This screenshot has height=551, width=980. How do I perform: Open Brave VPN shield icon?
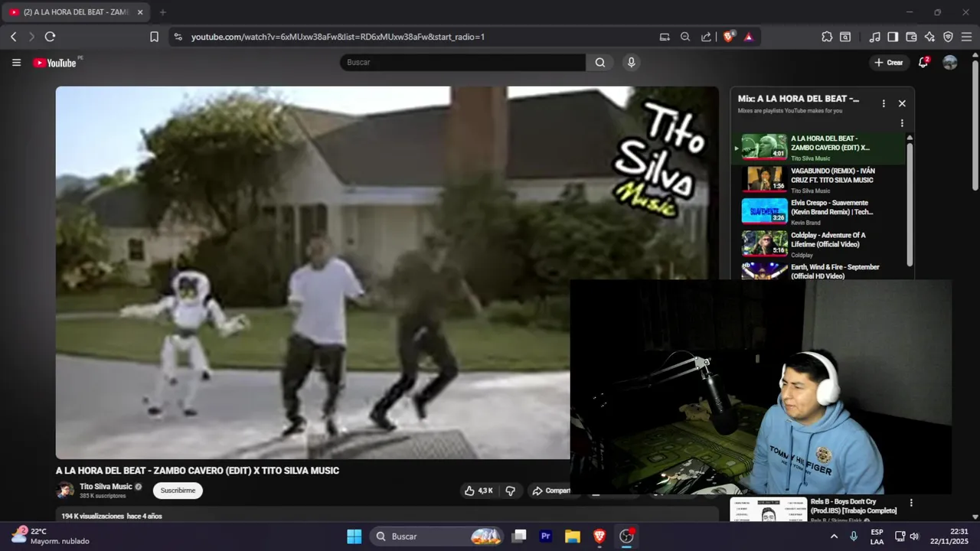[948, 37]
